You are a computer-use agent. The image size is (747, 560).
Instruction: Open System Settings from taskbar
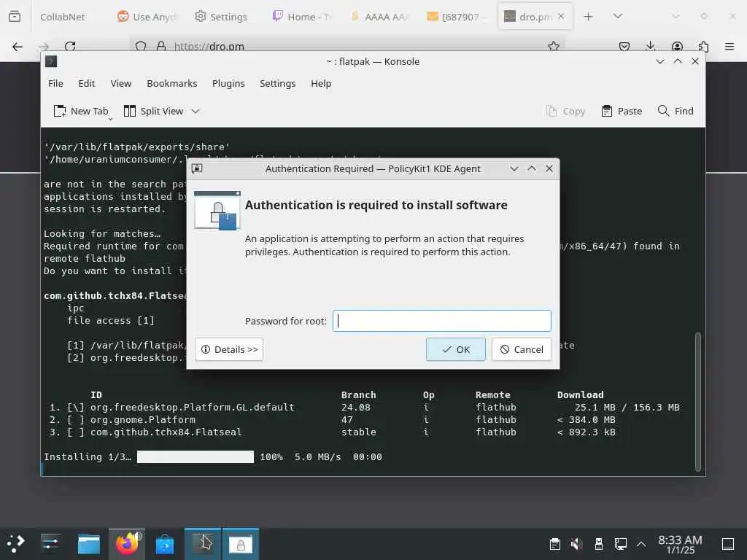pyautogui.click(x=50, y=543)
